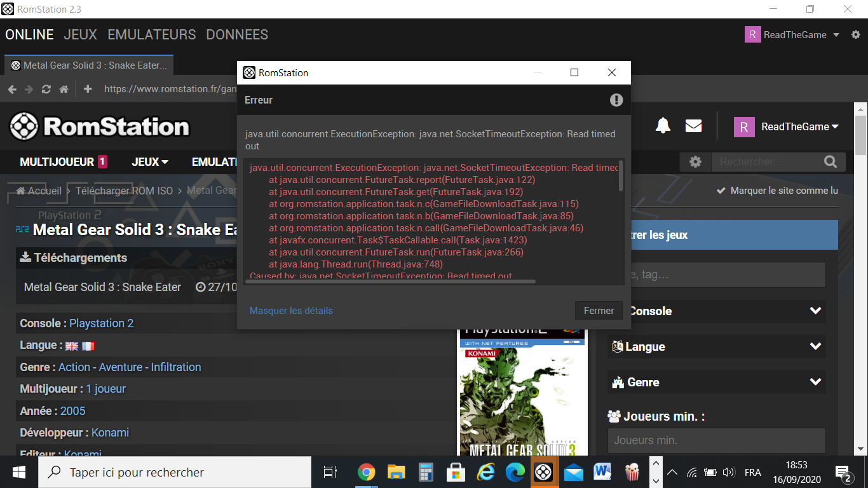Viewport: 868px width, 488px height.
Task: Go to Accueil breadcrumb
Action: 39,191
